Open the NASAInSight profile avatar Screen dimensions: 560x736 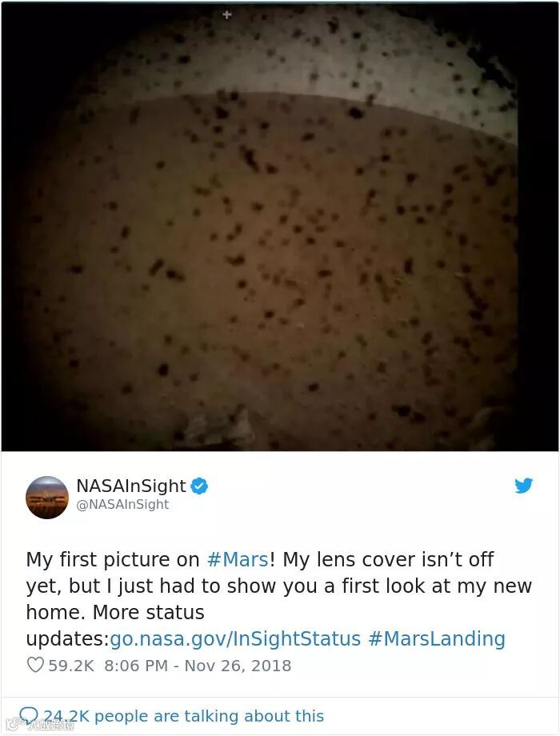coord(47,498)
